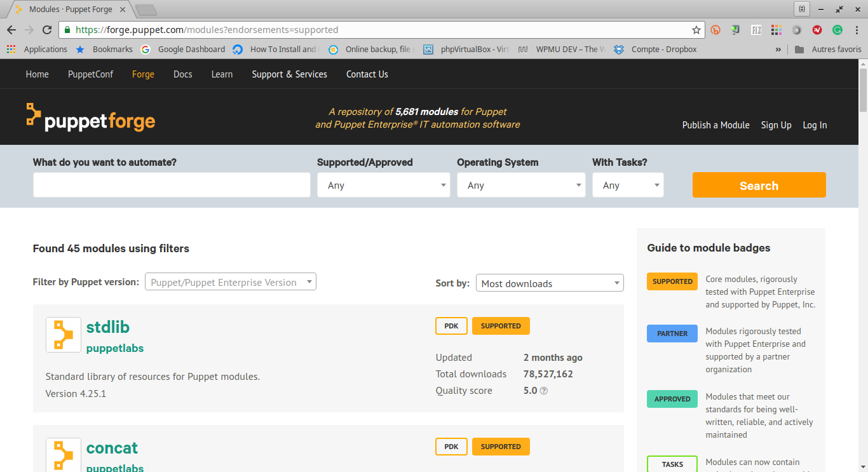Bookmark this page with the star icon

tap(696, 30)
